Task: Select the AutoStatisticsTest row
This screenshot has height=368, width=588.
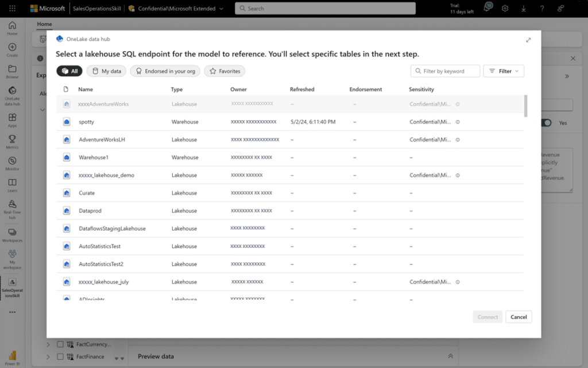Action: point(290,246)
